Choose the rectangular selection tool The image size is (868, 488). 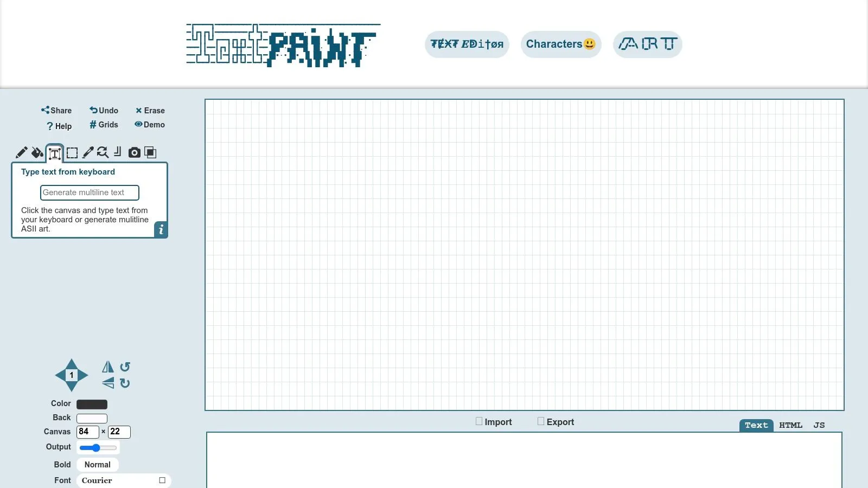pos(72,152)
